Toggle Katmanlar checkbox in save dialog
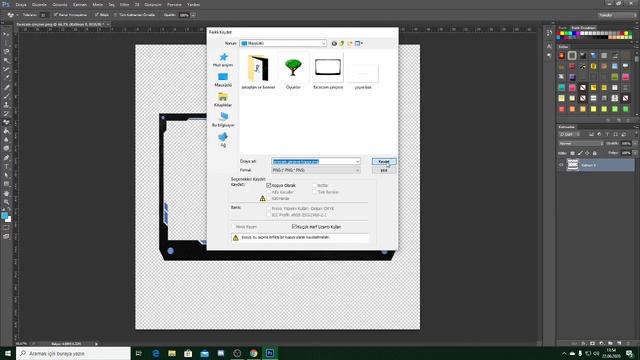The width and height of the screenshot is (640, 360). point(269,198)
